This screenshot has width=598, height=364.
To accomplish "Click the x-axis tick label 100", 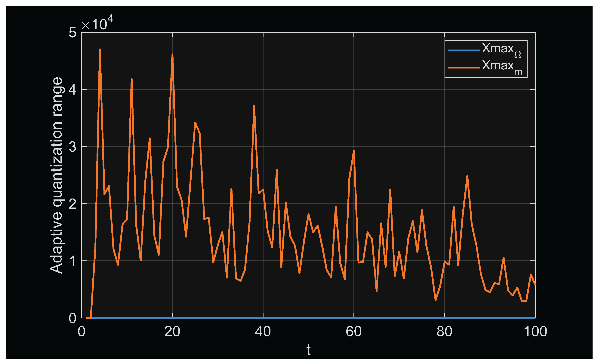I will click(x=535, y=332).
